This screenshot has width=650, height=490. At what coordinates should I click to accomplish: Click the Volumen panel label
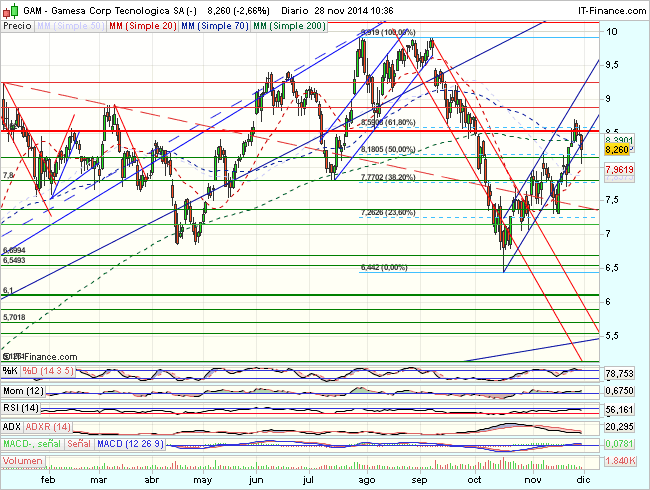pos(23,461)
